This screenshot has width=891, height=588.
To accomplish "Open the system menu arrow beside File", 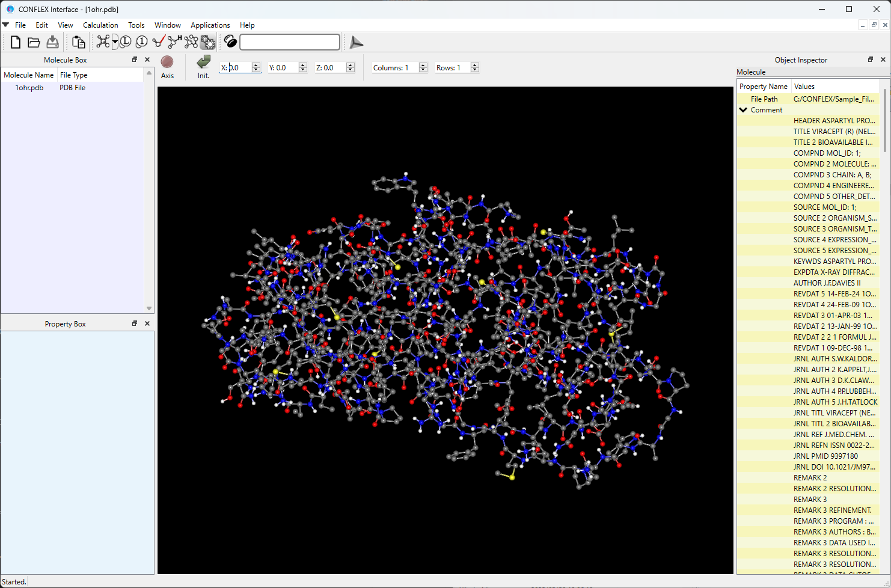I will [x=5, y=25].
